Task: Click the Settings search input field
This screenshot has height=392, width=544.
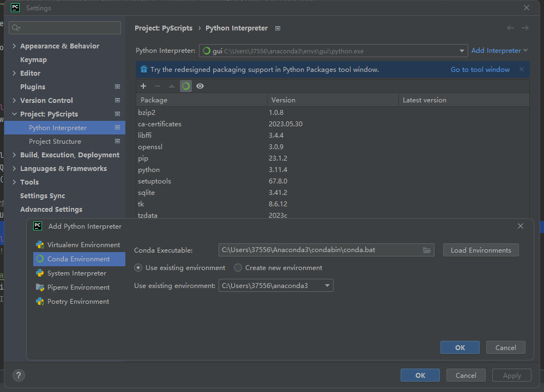Action: [65, 28]
